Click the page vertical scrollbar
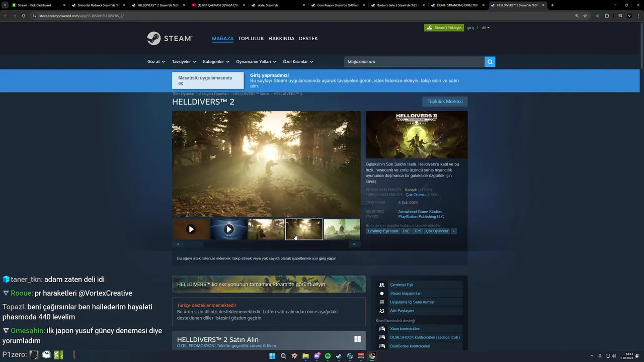Viewport: 644px width, 362px height. (641, 45)
